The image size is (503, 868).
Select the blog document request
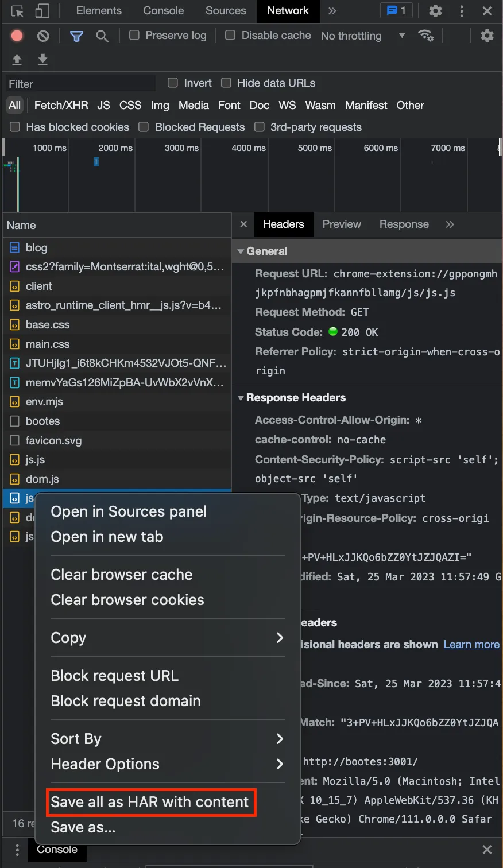[x=116, y=247]
